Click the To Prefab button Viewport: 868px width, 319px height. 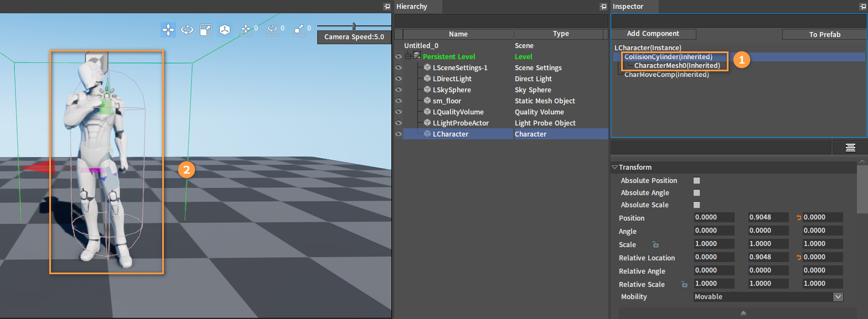[825, 34]
